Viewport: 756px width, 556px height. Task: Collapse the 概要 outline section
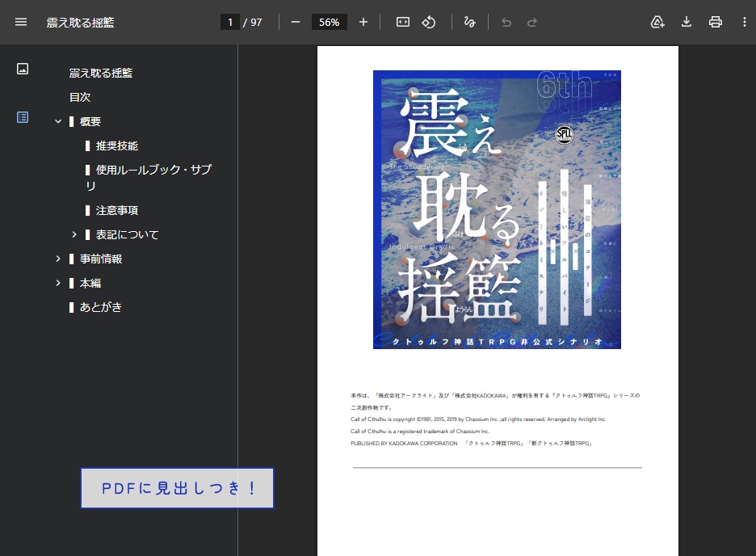(x=58, y=121)
